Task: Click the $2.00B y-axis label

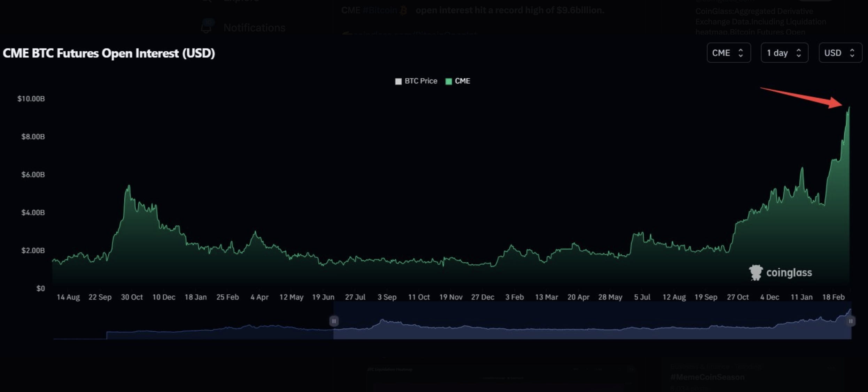Action: coord(33,250)
